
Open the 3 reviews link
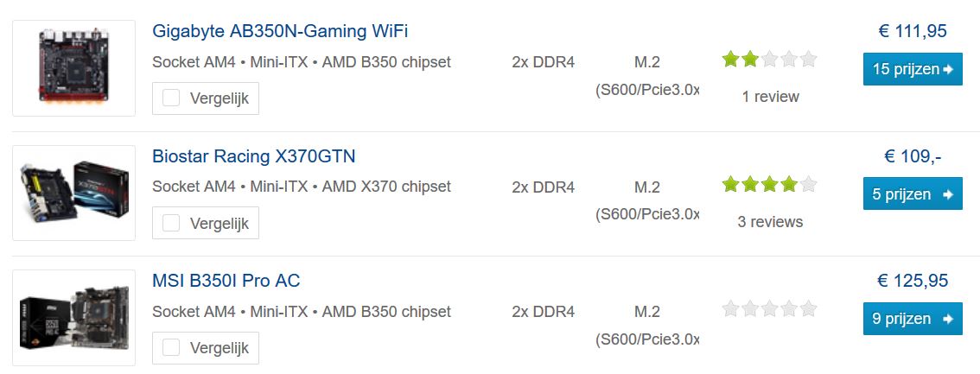coord(770,222)
